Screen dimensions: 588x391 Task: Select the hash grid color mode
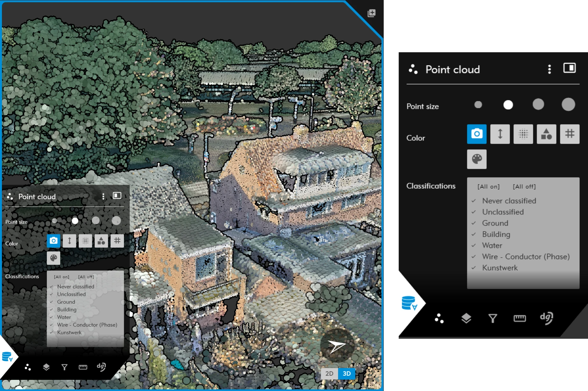pyautogui.click(x=570, y=134)
